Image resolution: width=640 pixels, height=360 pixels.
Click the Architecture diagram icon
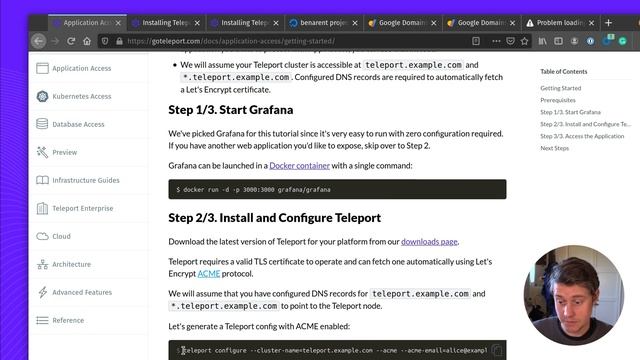coord(42,264)
